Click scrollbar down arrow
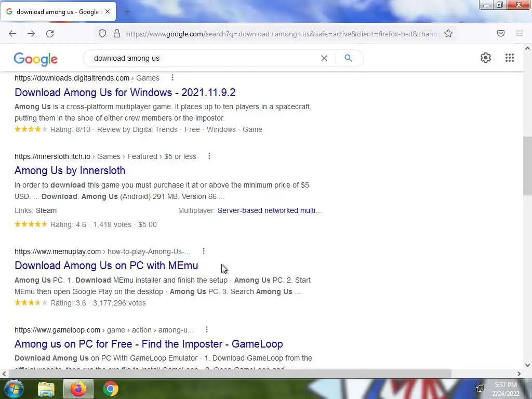This screenshot has width=532, height=399. (x=527, y=365)
